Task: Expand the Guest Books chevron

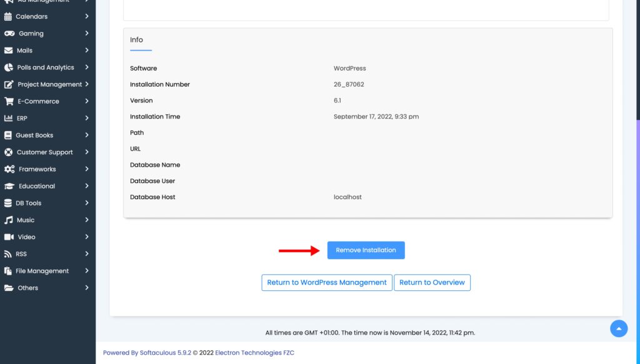Action: [x=87, y=135]
